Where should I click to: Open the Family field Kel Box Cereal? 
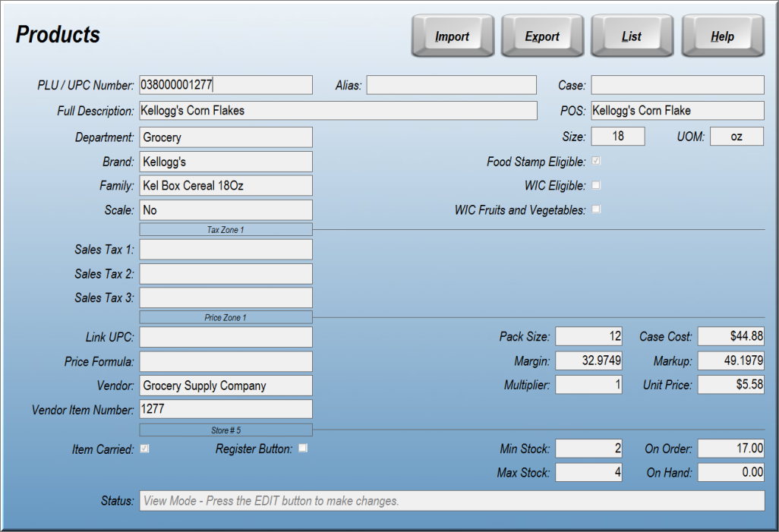[225, 185]
